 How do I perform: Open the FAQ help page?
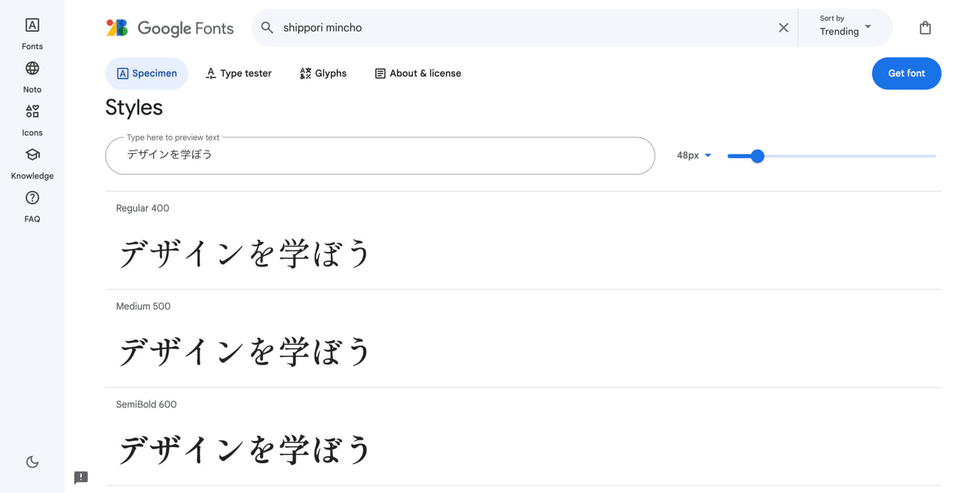32,206
